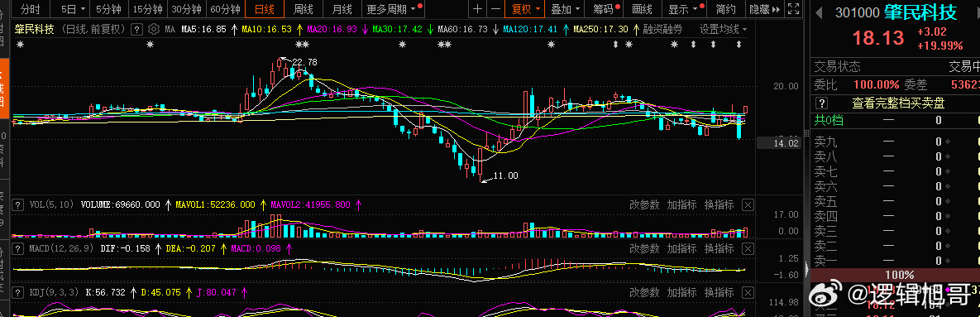This screenshot has height=317, width=980.
Task: Zoom in chart with plus icon
Action: click(477, 9)
